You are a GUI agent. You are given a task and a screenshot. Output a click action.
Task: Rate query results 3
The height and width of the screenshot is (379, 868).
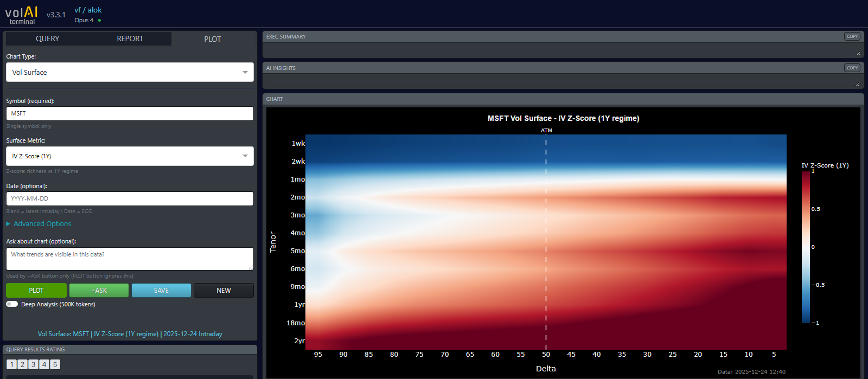[x=33, y=364]
